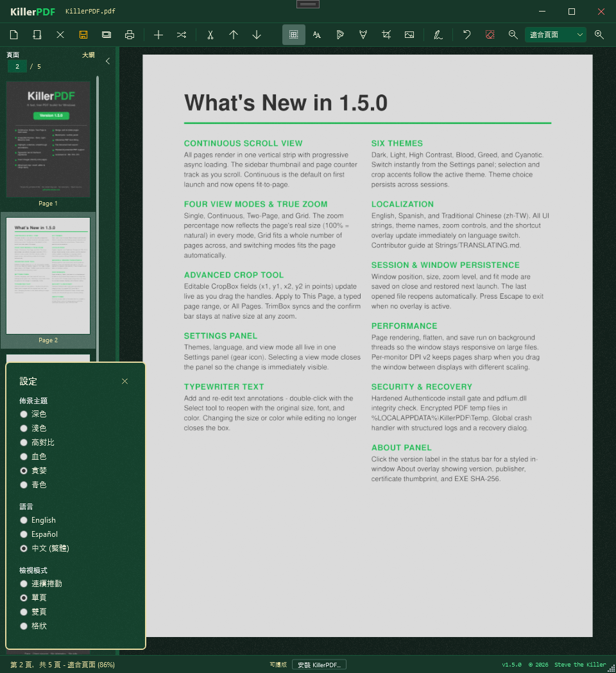
Task: Maximize the KillerPDF window
Action: 572,12
